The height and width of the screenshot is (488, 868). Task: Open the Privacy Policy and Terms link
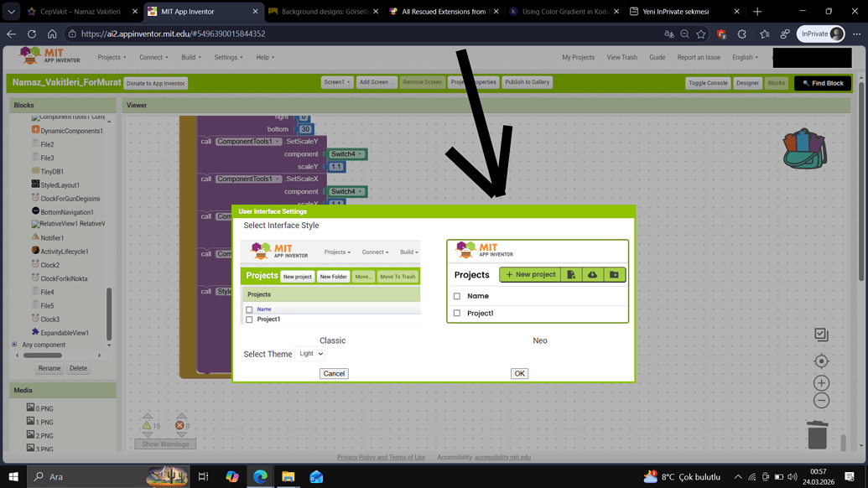pos(381,457)
